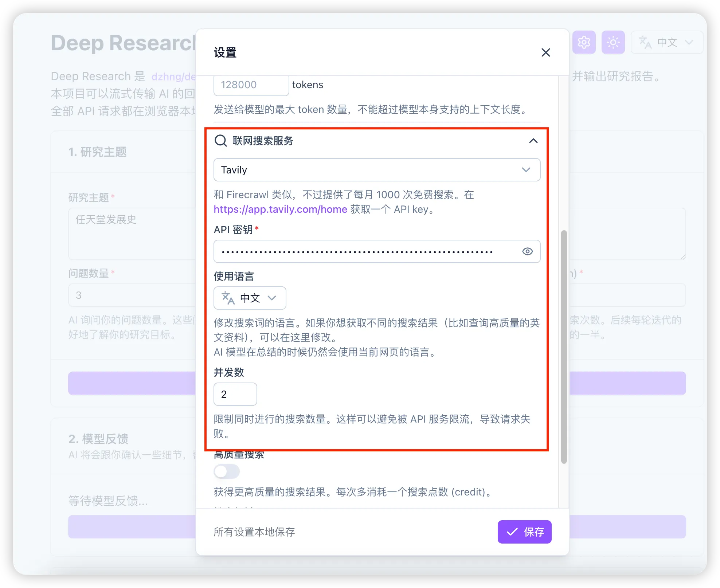Click the 所有设置本地保存 footer note
Image resolution: width=720 pixels, height=588 pixels.
click(x=254, y=532)
